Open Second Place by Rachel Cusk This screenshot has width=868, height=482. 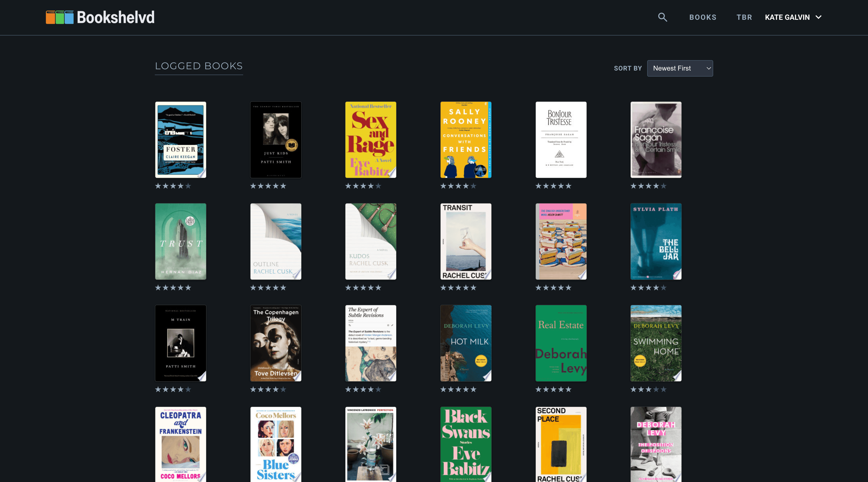(x=561, y=444)
